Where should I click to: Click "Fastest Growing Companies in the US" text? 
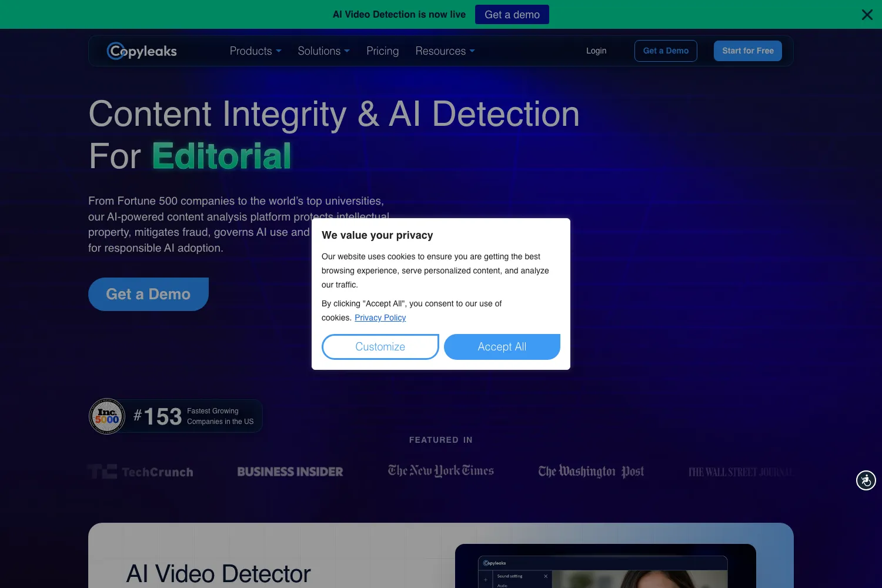pyautogui.click(x=220, y=416)
